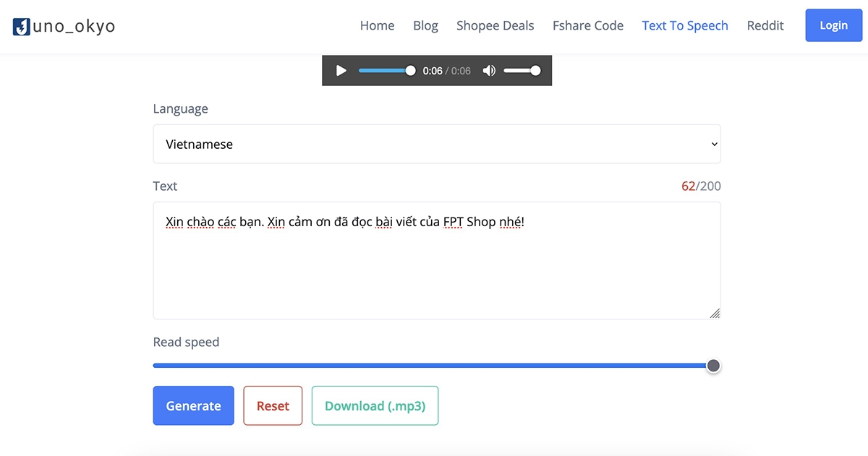Select Text To Speech nav item
The image size is (868, 456).
[x=685, y=25]
